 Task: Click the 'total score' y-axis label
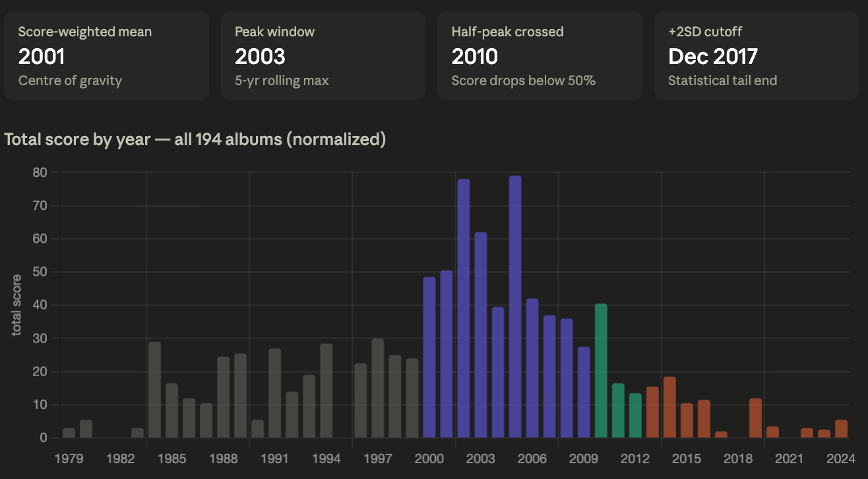pos(16,305)
